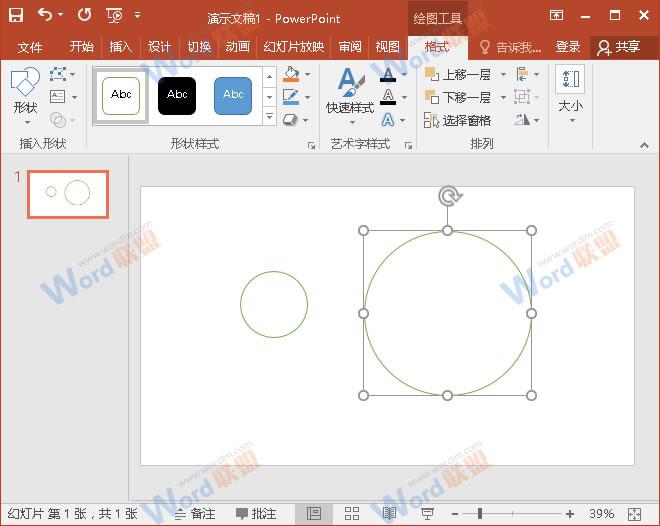Click the Save icon in quick access toolbar
The width and height of the screenshot is (660, 526).
tap(16, 15)
